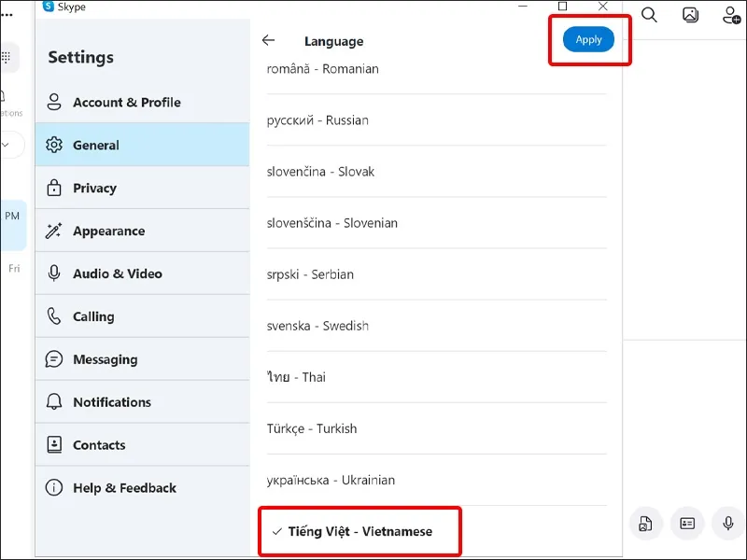Image resolution: width=747 pixels, height=560 pixels.
Task: Send a file with the document icon
Action: tap(646, 524)
